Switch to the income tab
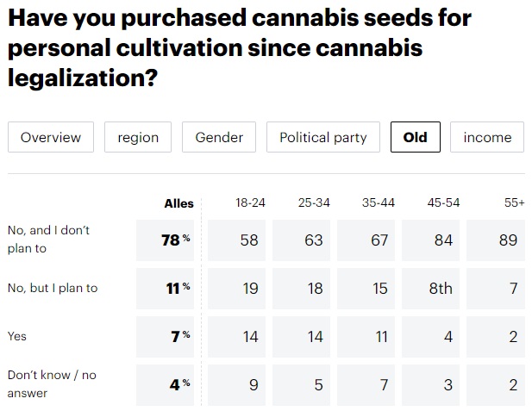The height and width of the screenshot is (411, 532). click(487, 137)
